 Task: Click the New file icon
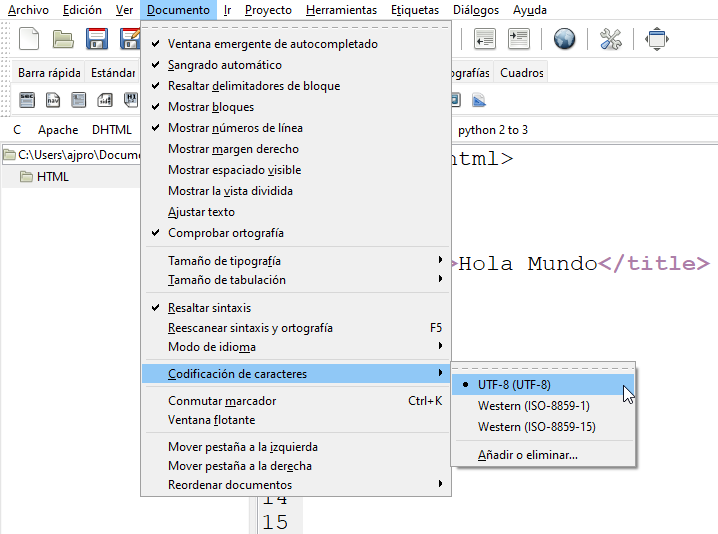[30, 39]
